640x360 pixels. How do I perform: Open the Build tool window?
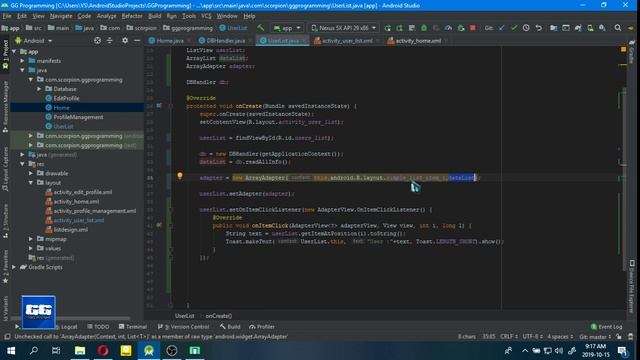[x=230, y=327]
